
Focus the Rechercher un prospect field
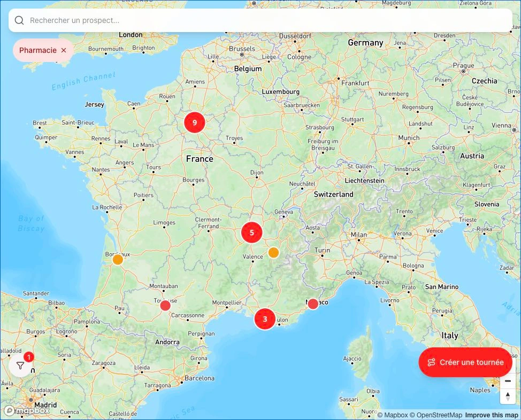(260, 20)
